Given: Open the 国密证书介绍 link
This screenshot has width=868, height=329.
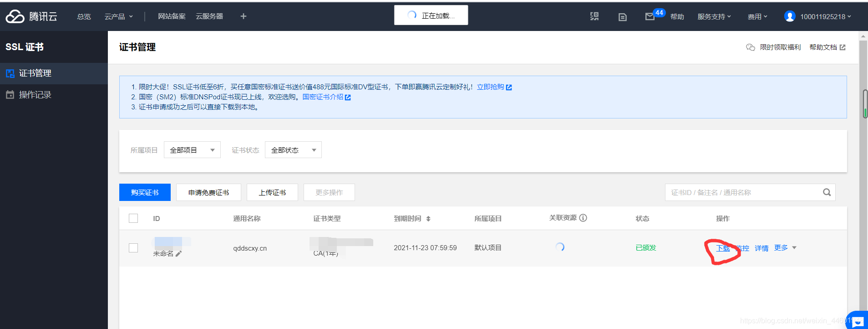Looking at the screenshot, I should (323, 97).
